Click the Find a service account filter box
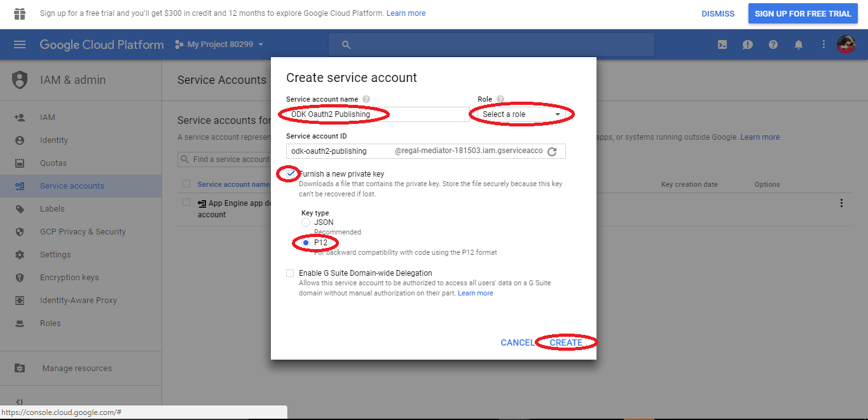868x420 pixels. (x=224, y=159)
